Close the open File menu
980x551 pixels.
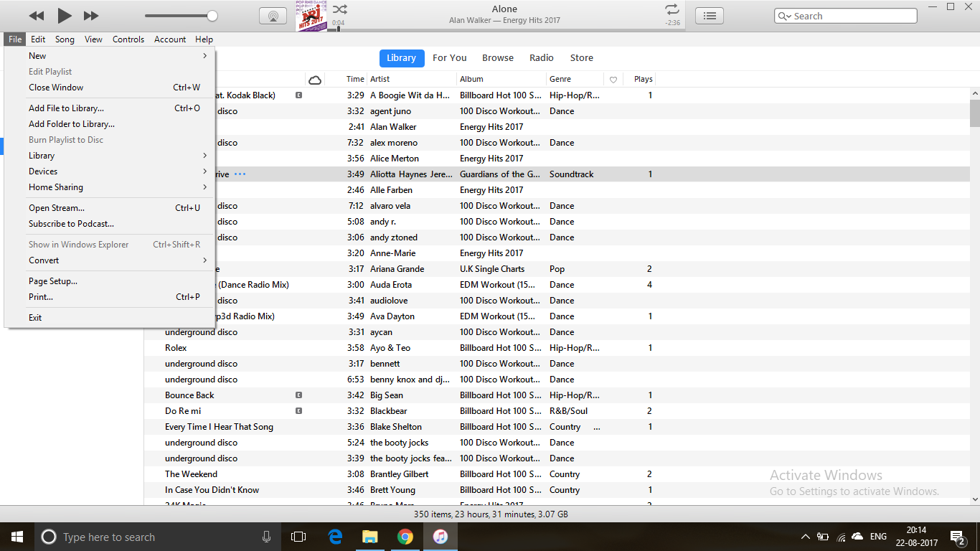15,39
